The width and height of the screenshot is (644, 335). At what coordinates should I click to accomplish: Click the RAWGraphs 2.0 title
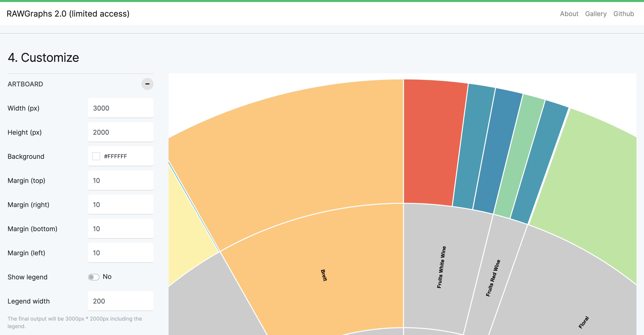[x=68, y=14]
